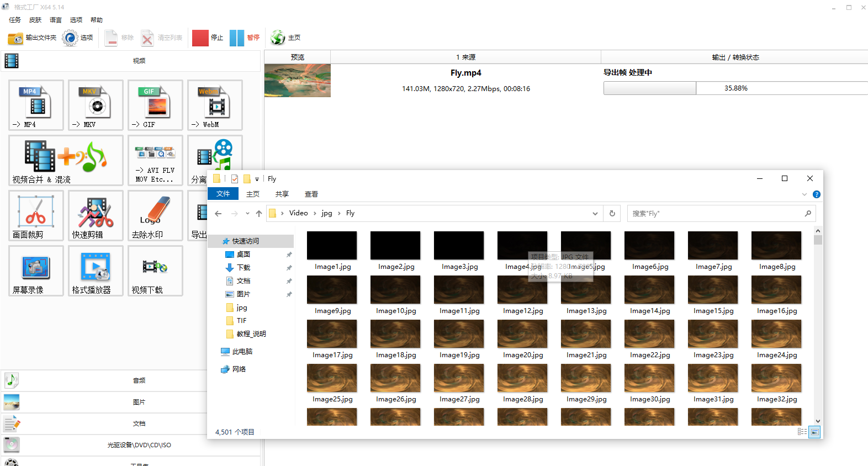Image resolution: width=868 pixels, height=466 pixels.
Task: Click the red Stop button
Action: click(208, 38)
